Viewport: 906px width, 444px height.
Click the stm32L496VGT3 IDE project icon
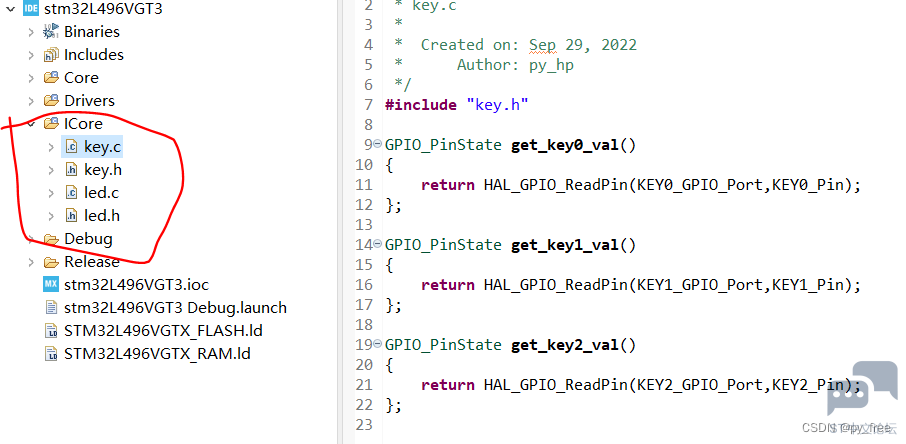click(x=31, y=8)
